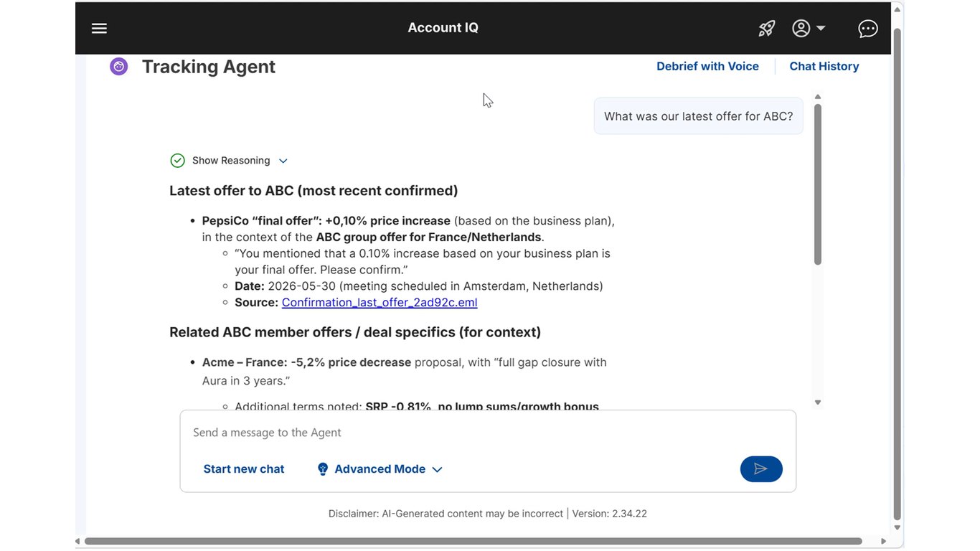This screenshot has height=551, width=980.
Task: Open the Advanced Mode dropdown chevron
Action: click(x=437, y=469)
